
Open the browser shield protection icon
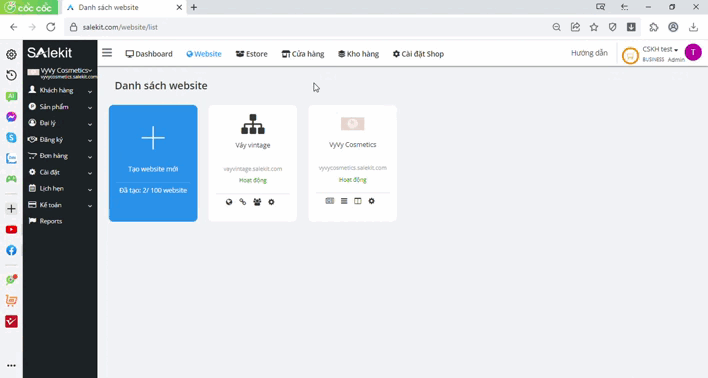(x=612, y=27)
